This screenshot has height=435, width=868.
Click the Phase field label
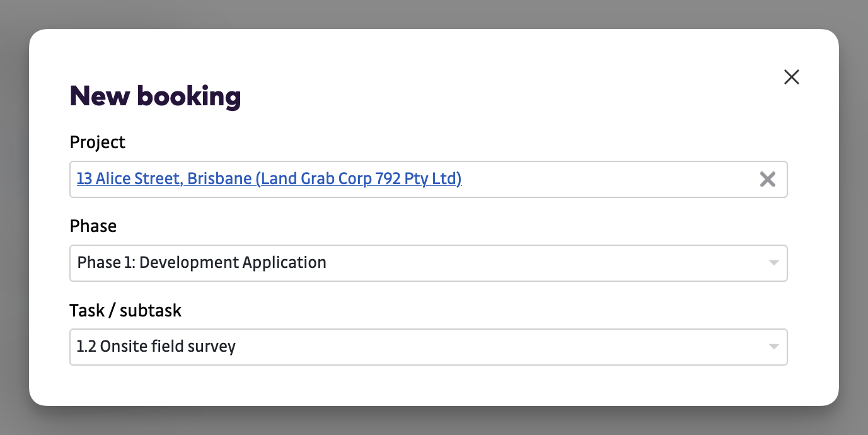(x=93, y=226)
